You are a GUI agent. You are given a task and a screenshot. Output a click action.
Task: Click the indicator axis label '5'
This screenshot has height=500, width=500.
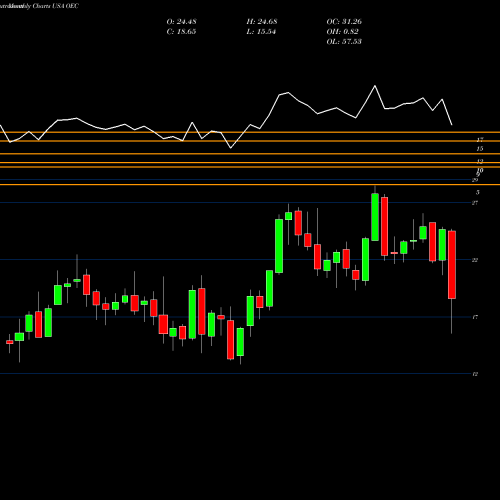click(478, 192)
